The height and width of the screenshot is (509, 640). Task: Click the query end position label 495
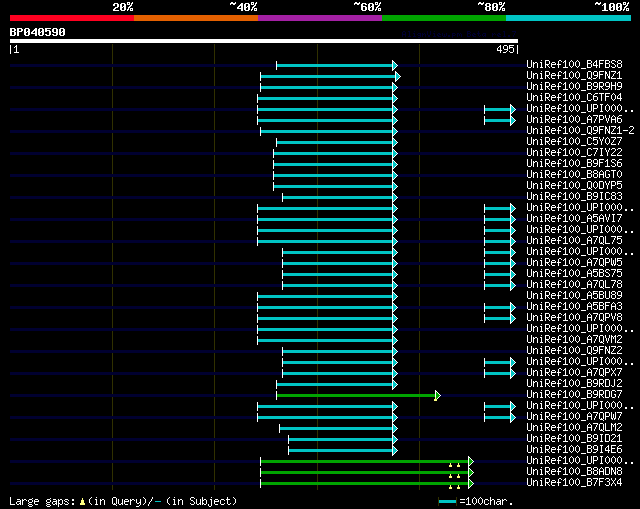pyautogui.click(x=505, y=49)
